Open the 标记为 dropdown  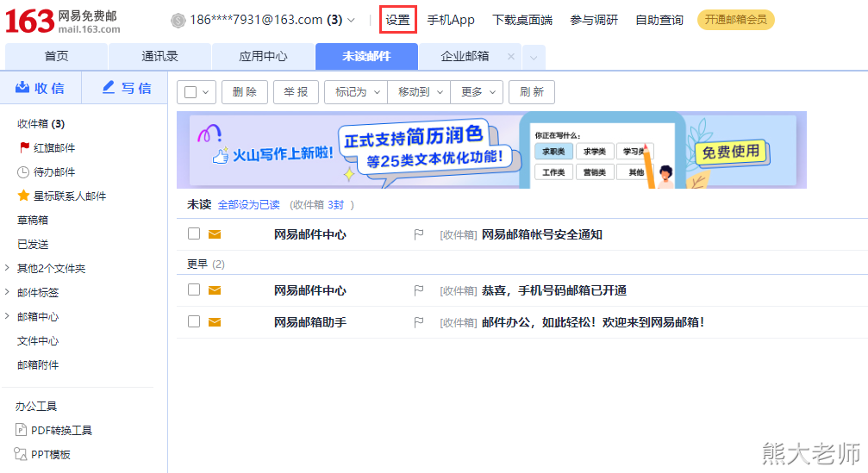click(x=356, y=92)
